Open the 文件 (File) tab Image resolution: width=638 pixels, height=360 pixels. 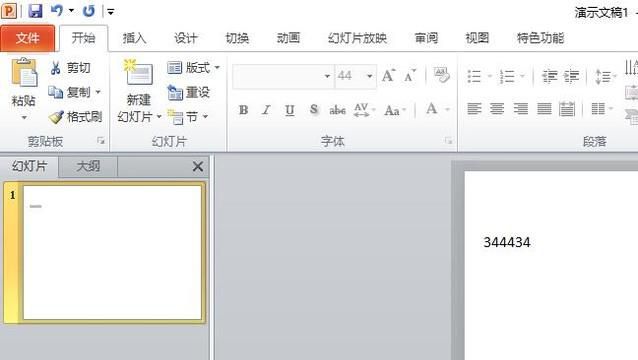pos(28,38)
